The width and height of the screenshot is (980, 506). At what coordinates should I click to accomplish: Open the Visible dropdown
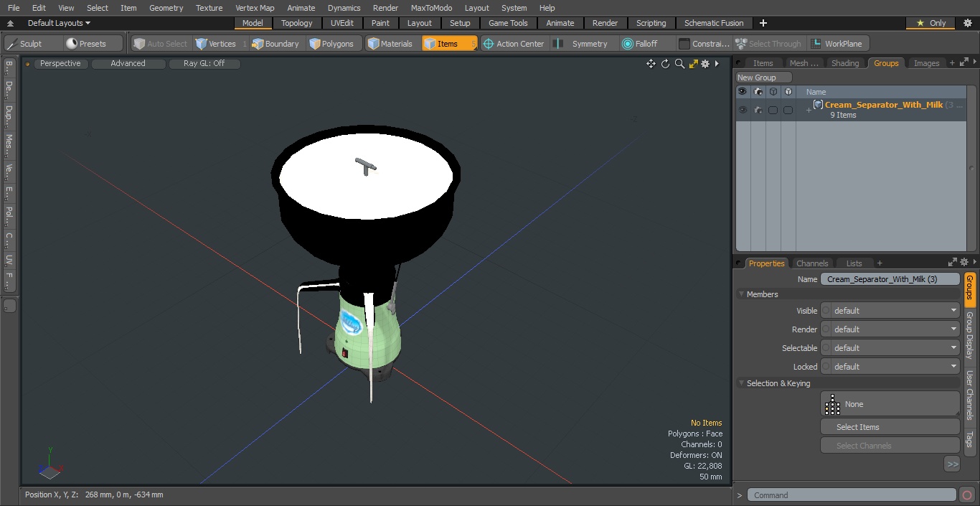pos(890,311)
